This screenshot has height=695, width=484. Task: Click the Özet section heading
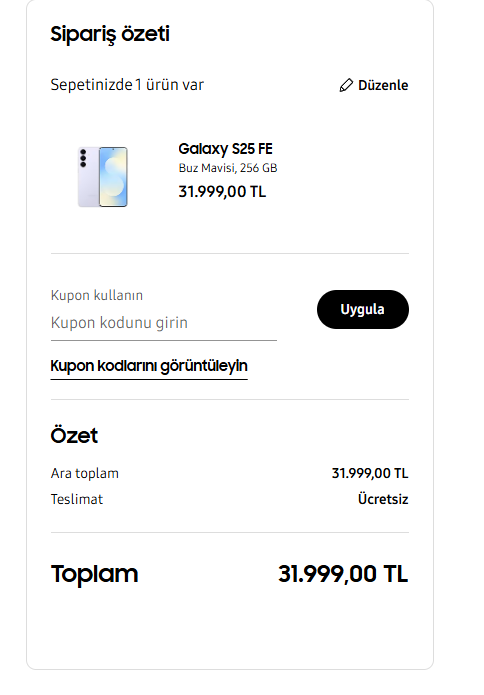click(x=74, y=435)
